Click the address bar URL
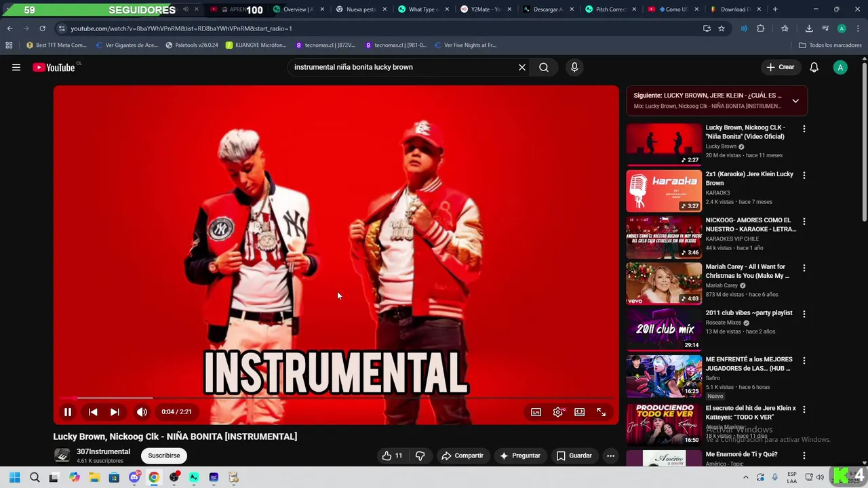 [181, 28]
